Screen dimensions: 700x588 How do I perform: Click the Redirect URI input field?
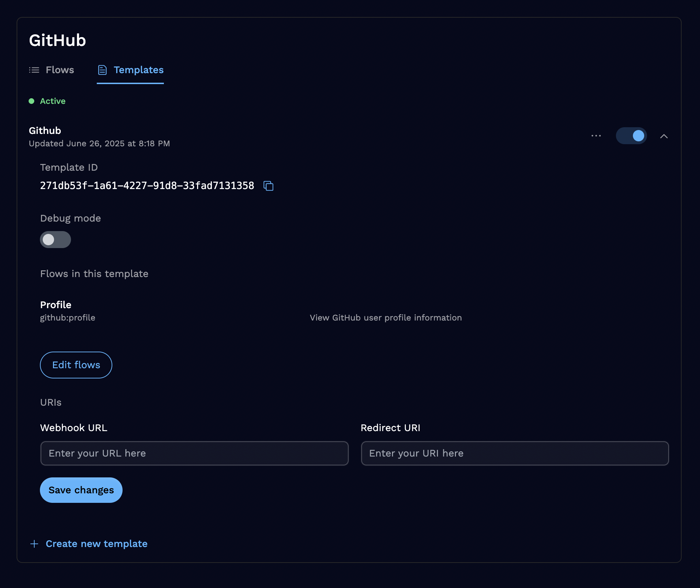click(x=515, y=453)
